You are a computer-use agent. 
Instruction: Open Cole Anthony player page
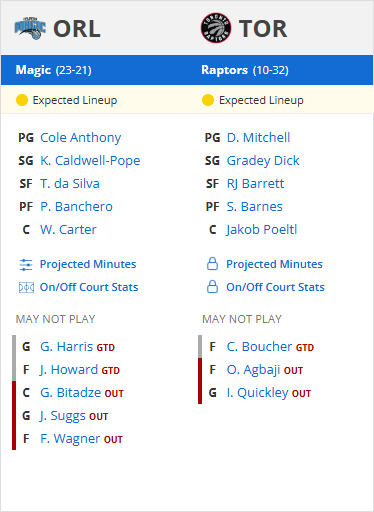(x=81, y=137)
